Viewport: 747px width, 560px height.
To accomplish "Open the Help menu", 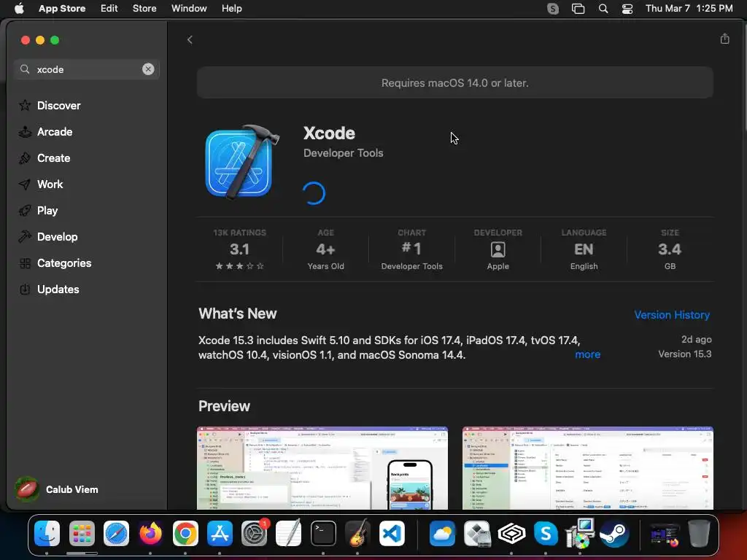I will 231,9.
